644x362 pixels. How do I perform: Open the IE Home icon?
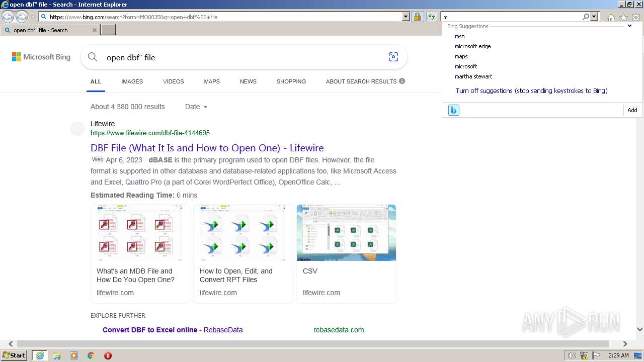point(611,17)
